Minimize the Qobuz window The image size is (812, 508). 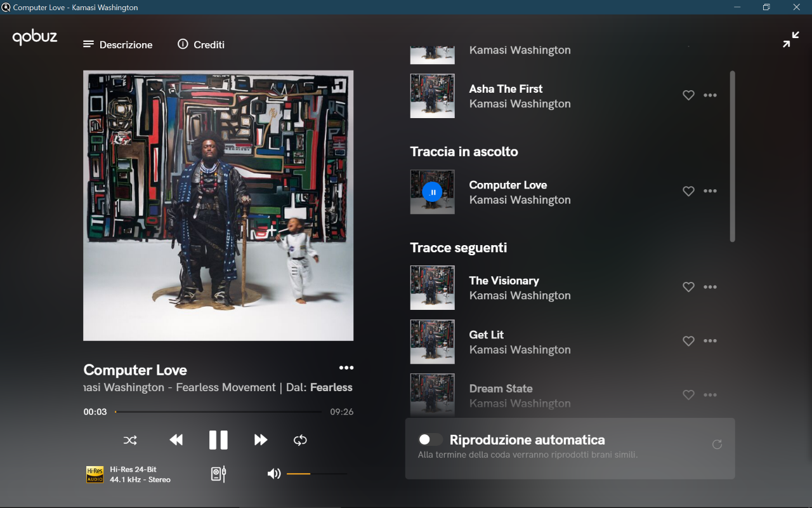[737, 7]
